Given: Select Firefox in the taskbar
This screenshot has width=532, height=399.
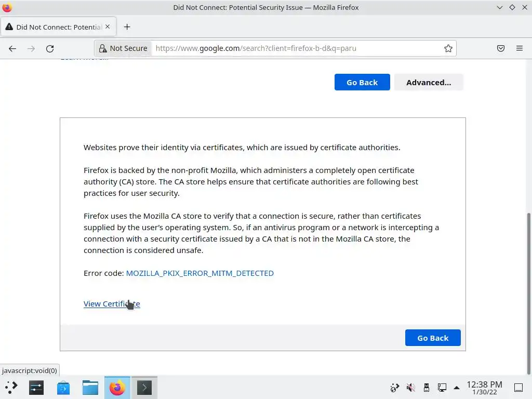Looking at the screenshot, I should [117, 388].
